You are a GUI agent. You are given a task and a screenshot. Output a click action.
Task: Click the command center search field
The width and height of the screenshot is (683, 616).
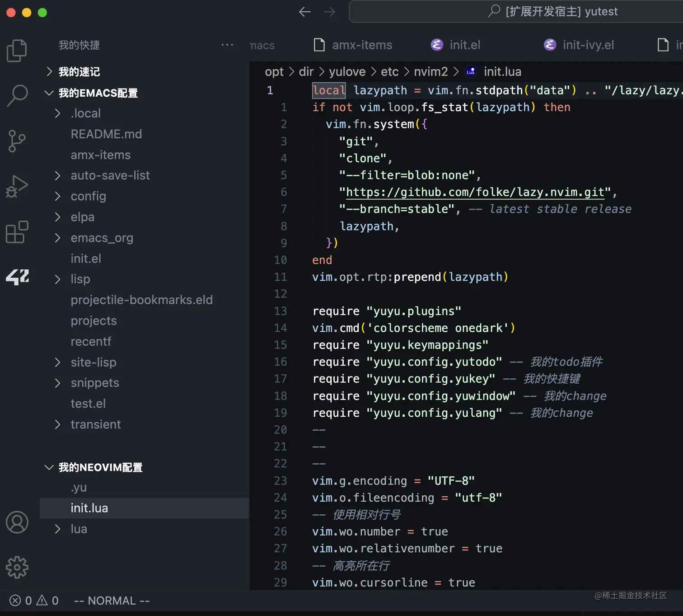click(516, 11)
